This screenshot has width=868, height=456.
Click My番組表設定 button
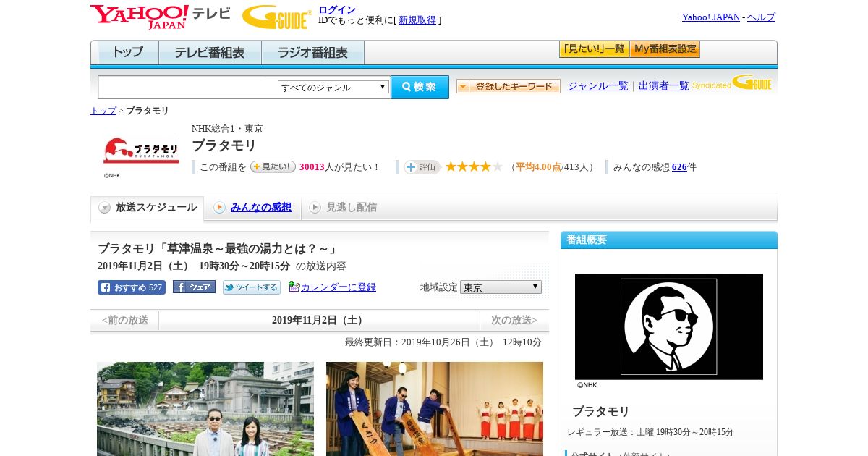[665, 49]
